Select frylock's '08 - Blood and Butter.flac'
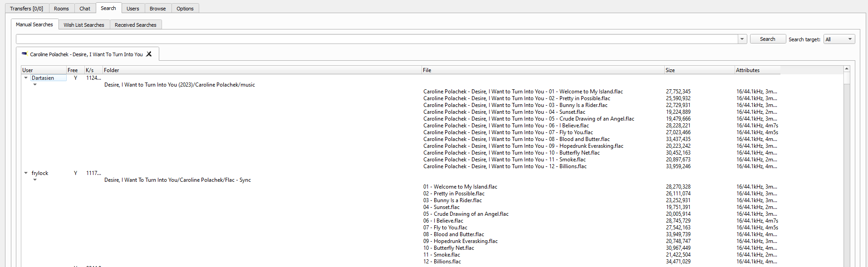Image resolution: width=868 pixels, height=267 pixels. click(454, 234)
